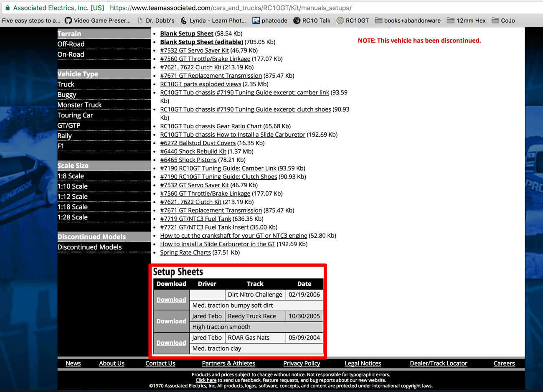This screenshot has width=543, height=392.
Task: Open Tuning Guide excerpt: camber link
Action: pos(245,92)
